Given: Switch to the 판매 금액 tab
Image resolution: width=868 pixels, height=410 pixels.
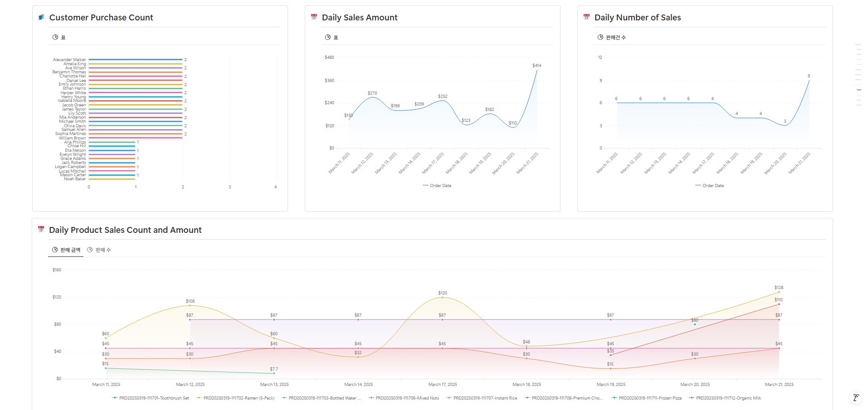Looking at the screenshot, I should [66, 250].
